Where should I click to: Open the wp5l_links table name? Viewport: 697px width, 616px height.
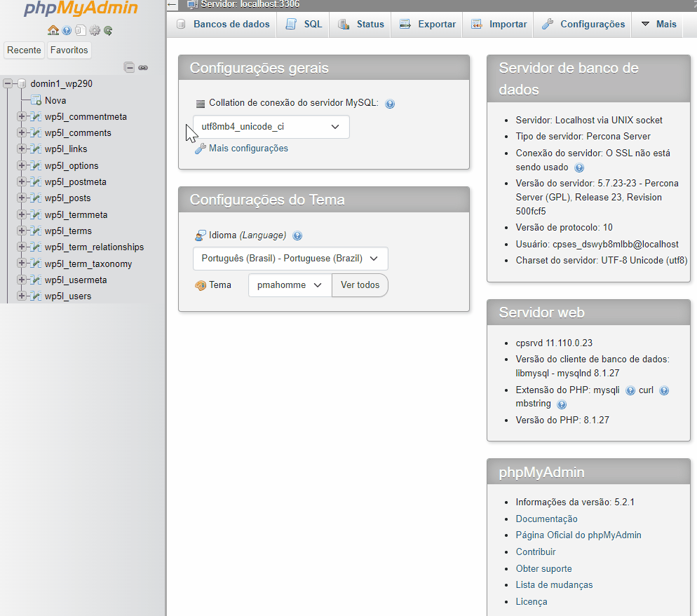[x=66, y=149]
